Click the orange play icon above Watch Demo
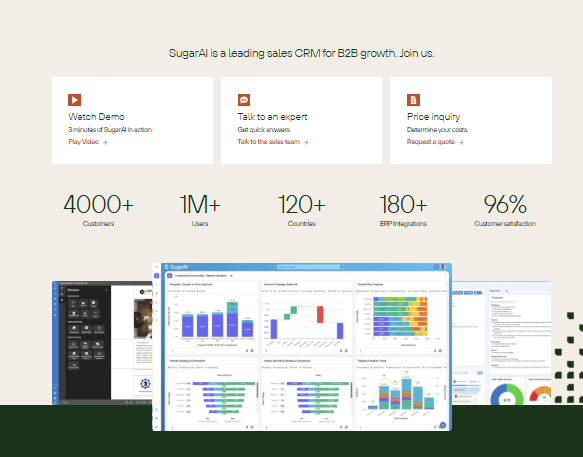The image size is (583, 457). (74, 100)
